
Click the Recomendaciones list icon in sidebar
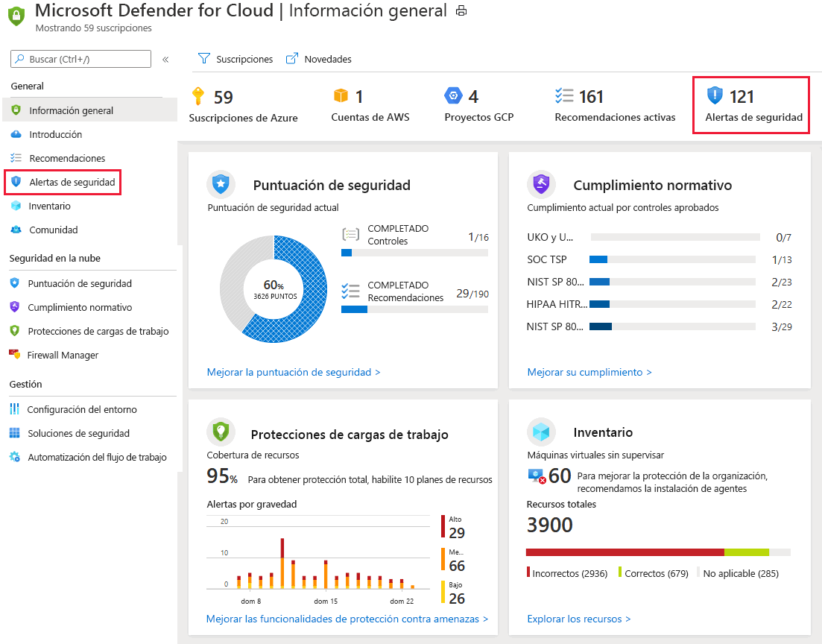(16, 158)
